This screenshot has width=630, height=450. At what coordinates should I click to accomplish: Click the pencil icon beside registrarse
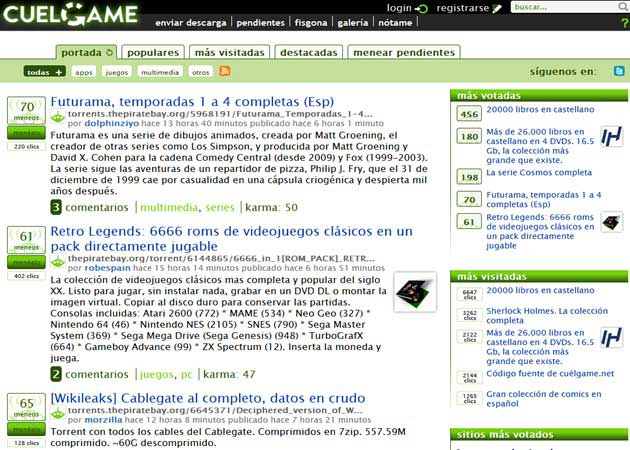coord(497,8)
